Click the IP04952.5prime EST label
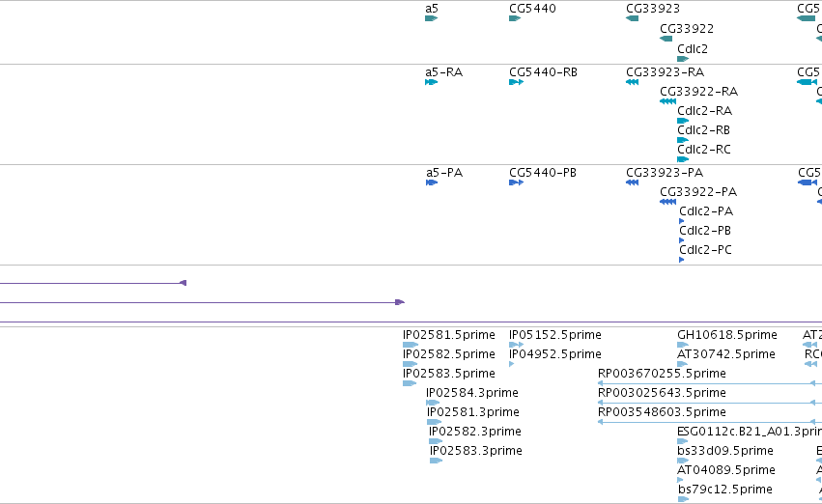Screen dimensions: 822x504 click(555, 354)
